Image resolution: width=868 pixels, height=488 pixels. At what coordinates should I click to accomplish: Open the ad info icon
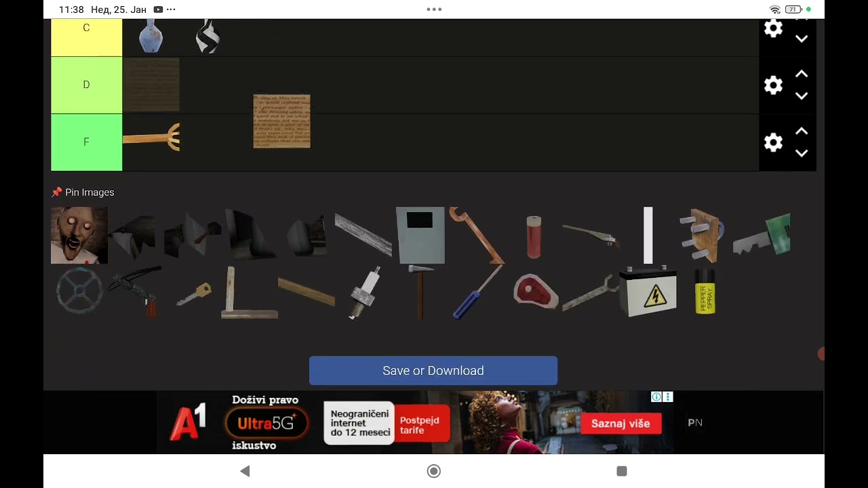click(656, 397)
